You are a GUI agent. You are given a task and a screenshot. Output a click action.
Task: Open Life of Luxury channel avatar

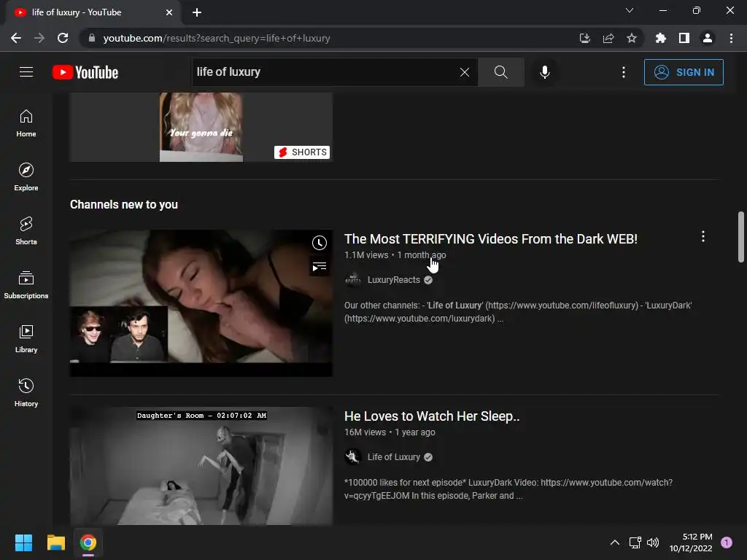[353, 457]
